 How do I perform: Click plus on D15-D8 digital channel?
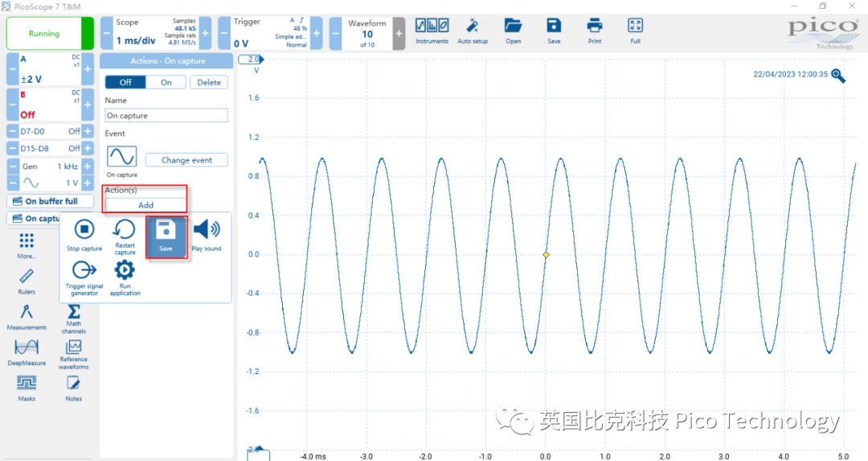(x=88, y=149)
